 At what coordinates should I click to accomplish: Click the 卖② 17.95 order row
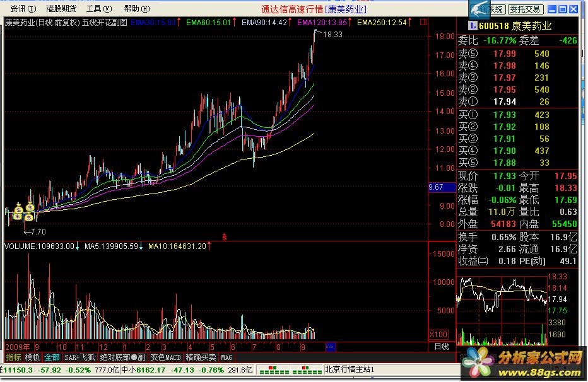517,90
